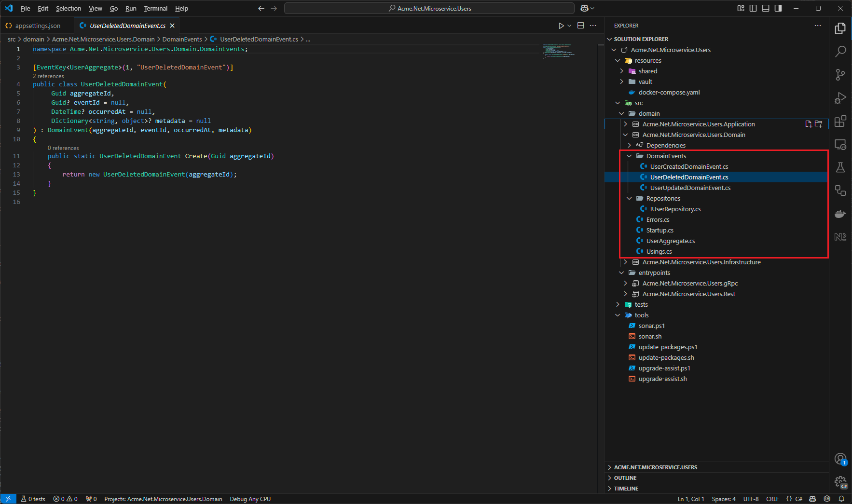Open the Remote Explorer view icon
The image size is (852, 504).
coord(840,144)
